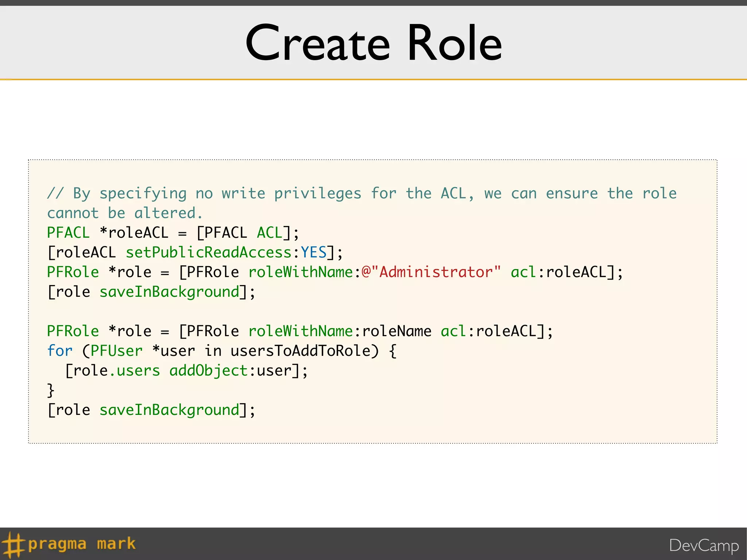The image size is (747, 560).
Task: Click 'setPublicReadAccess:YES' code line
Action: tap(195, 253)
